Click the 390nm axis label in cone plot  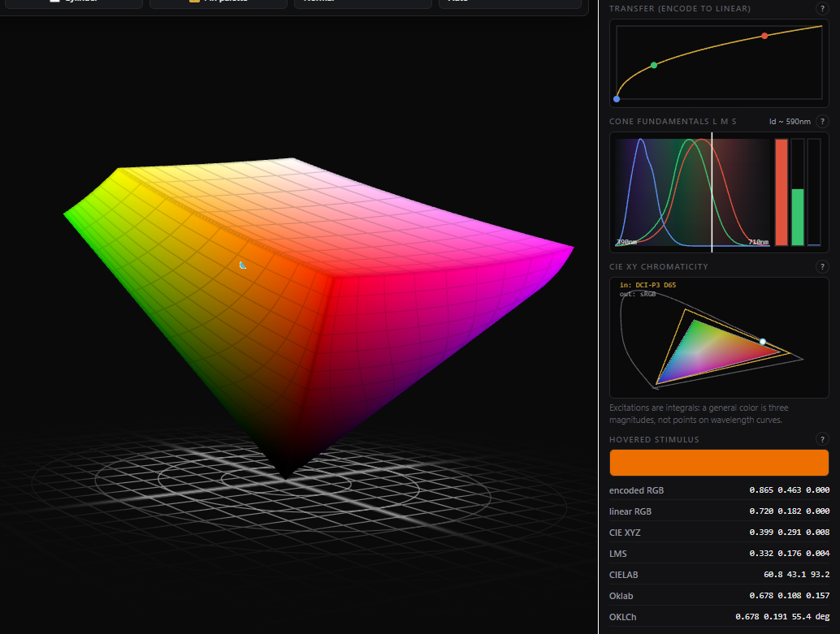tap(626, 242)
